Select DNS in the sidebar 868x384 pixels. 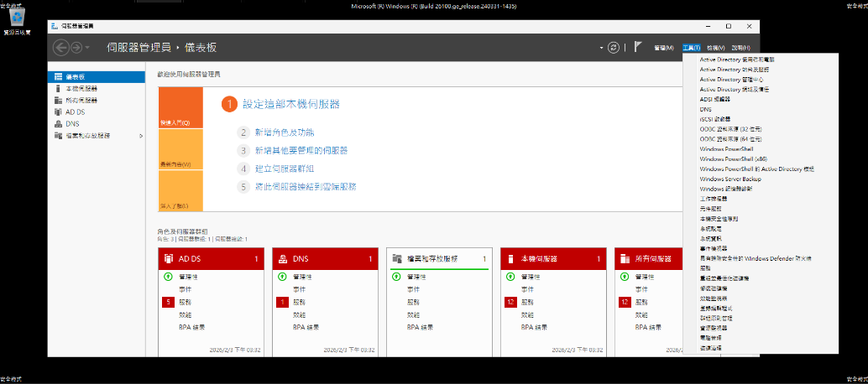(97, 124)
